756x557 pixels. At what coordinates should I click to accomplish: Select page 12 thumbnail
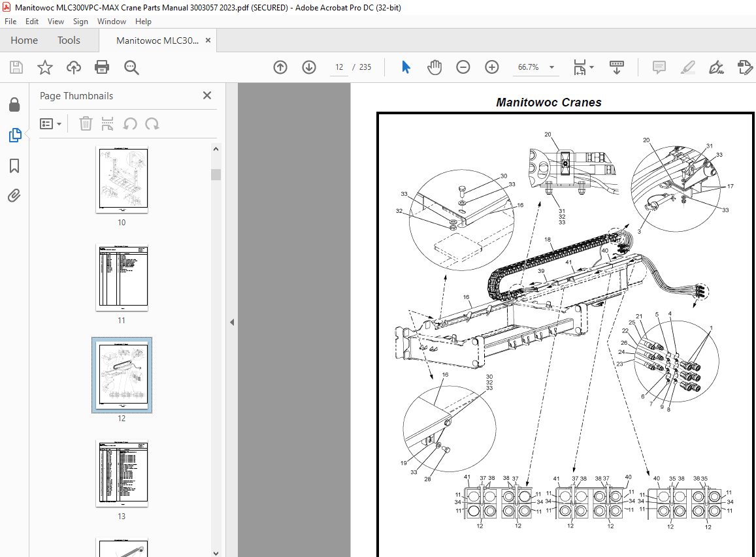[122, 375]
